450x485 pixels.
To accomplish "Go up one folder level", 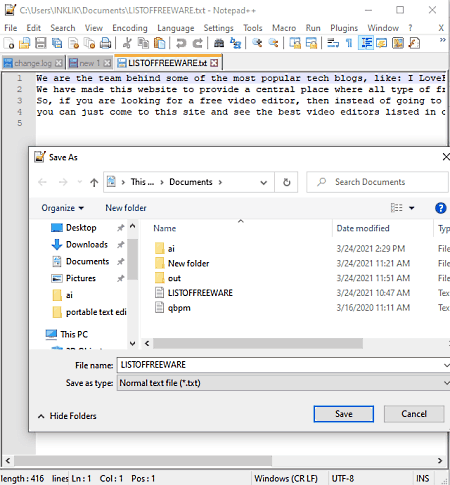I will [x=94, y=182].
